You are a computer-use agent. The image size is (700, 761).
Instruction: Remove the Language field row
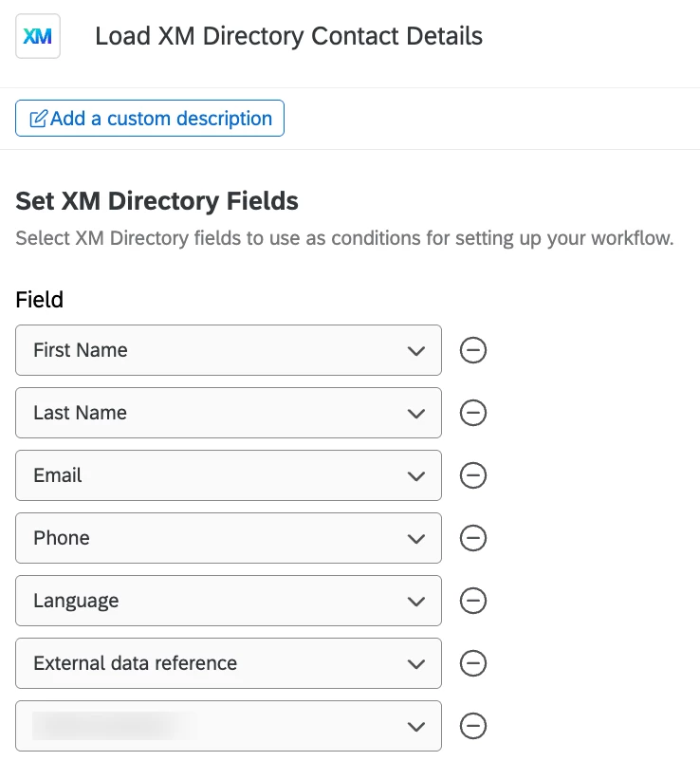click(473, 601)
